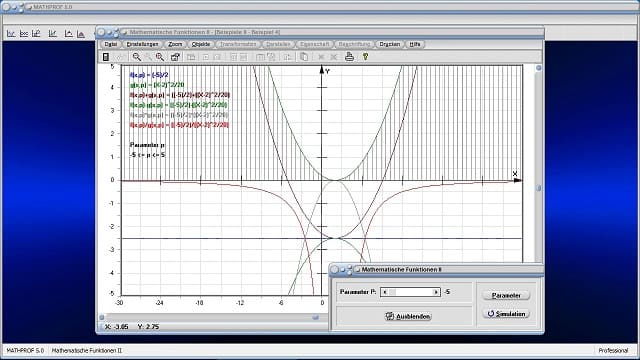
Task: Click the printer icon in graph toolbar
Action: pyautogui.click(x=349, y=57)
